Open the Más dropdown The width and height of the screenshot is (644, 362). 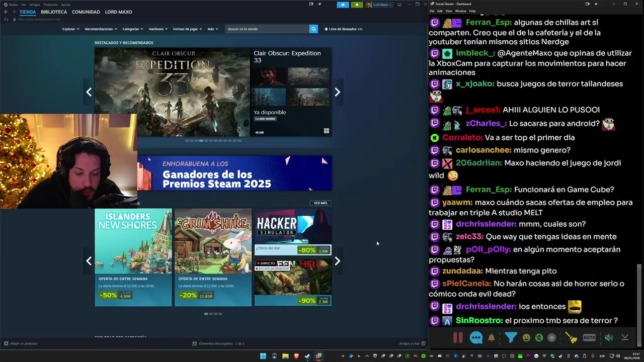coord(213,29)
